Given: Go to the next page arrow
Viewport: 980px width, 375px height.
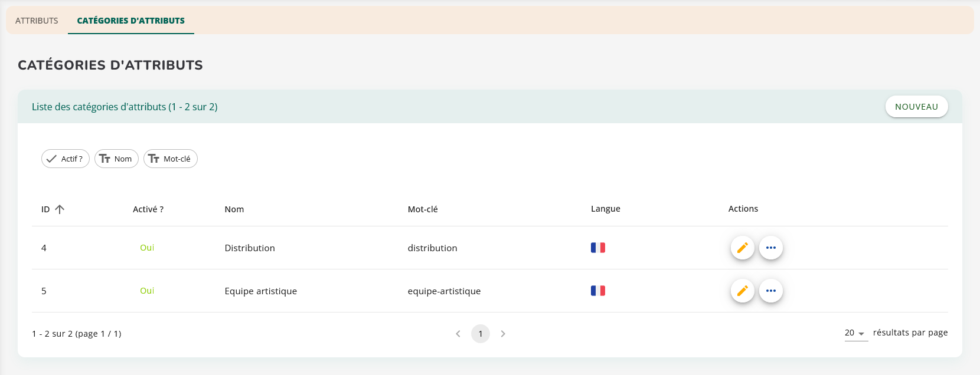Looking at the screenshot, I should (503, 334).
